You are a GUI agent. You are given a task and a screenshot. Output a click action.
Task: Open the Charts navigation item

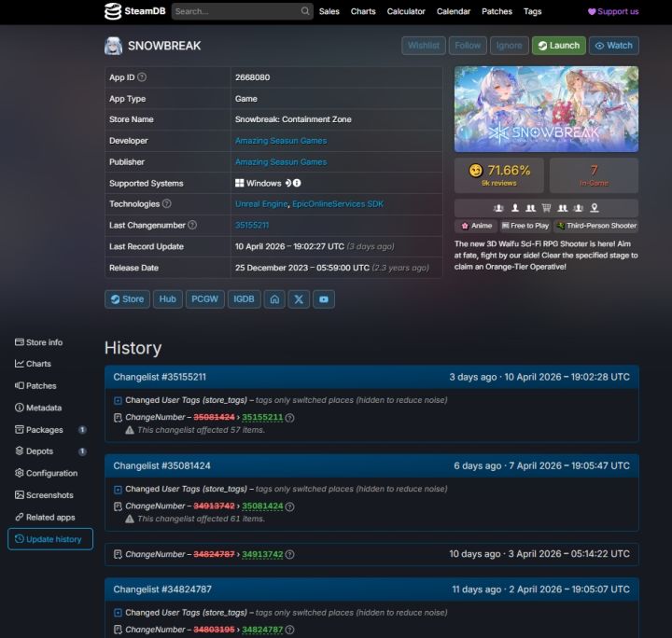(363, 11)
